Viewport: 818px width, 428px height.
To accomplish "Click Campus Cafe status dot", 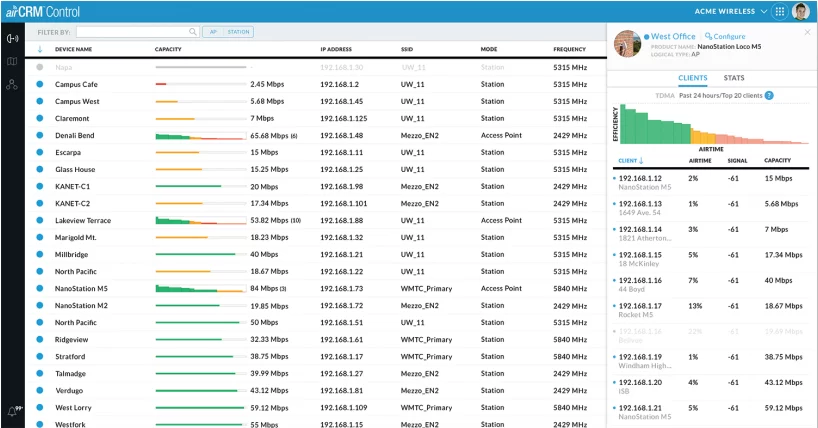I will point(40,84).
